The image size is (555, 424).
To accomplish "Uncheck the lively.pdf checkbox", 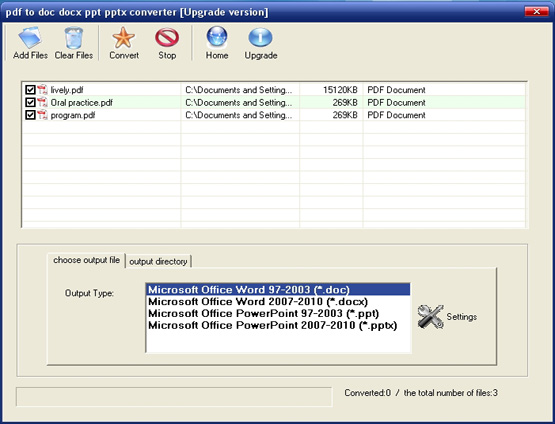I will (30, 90).
